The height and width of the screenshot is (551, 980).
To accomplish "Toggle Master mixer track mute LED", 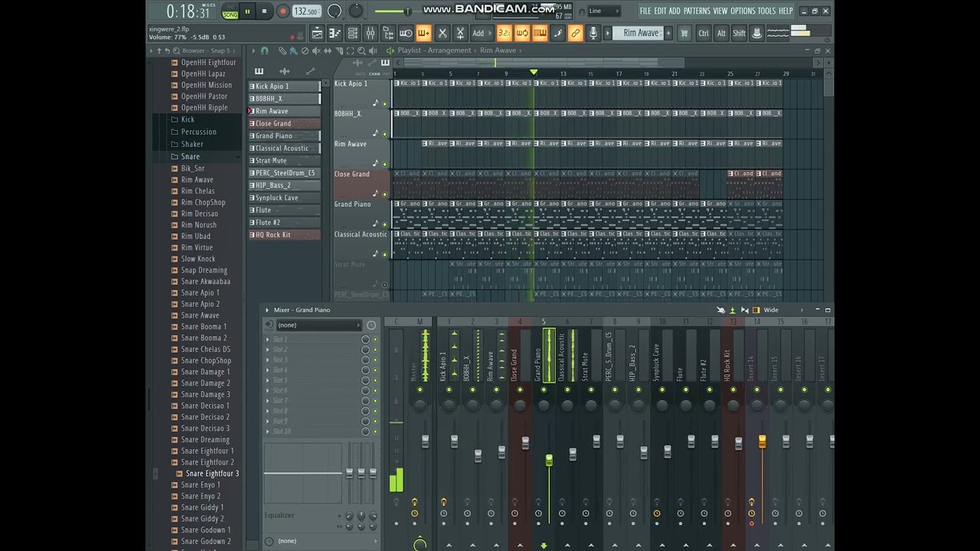I will tap(420, 390).
